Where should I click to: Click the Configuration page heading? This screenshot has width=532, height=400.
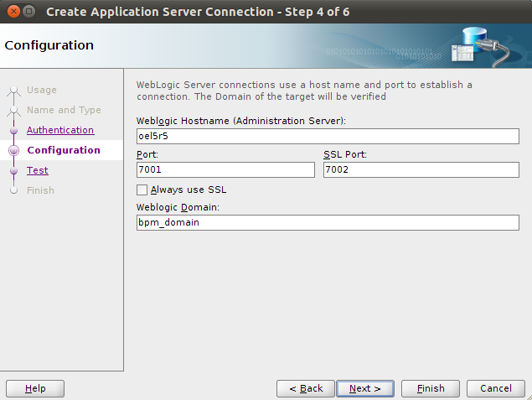[49, 45]
